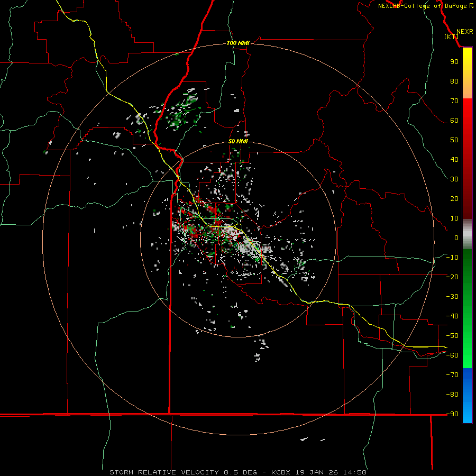The width and height of the screenshot is (476, 476).
Task: Click the 90 value on the velocity scale
Action: click(x=454, y=62)
